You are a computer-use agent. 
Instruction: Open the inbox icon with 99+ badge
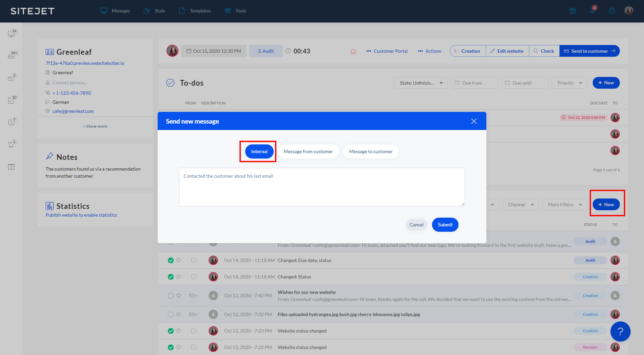coord(11,55)
